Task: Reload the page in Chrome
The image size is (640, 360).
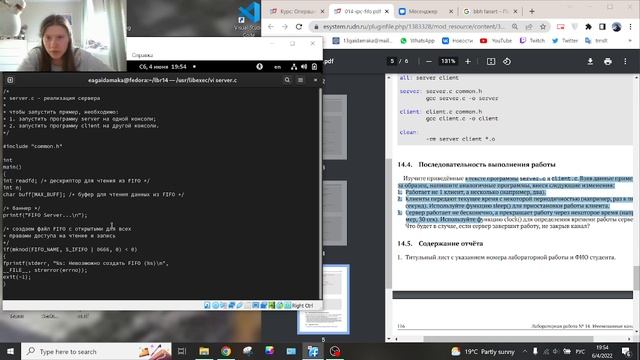Action: pyautogui.click(x=299, y=27)
